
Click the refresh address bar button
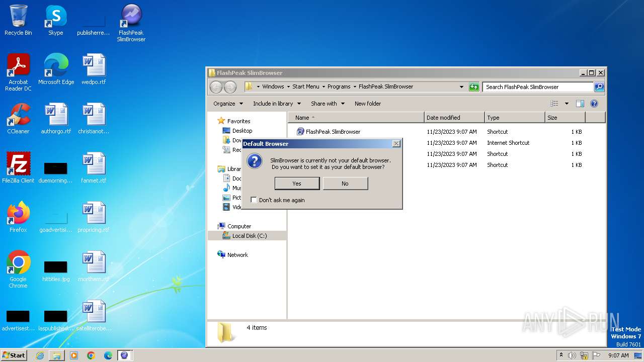point(474,87)
